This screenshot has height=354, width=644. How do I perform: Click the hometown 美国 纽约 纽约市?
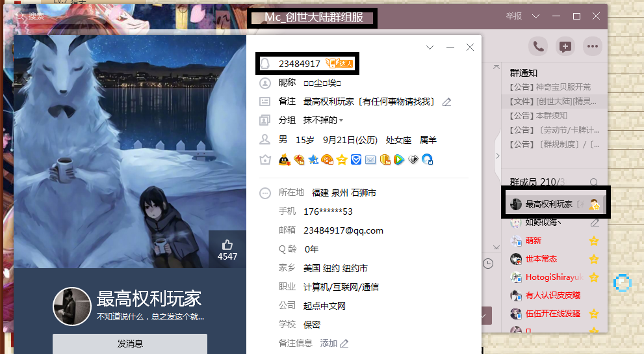(x=335, y=269)
